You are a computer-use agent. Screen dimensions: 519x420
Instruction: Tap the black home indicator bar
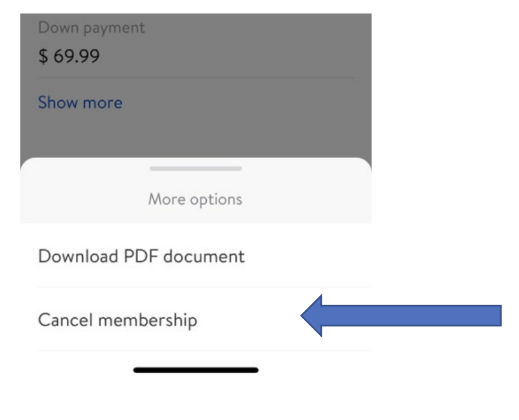pyautogui.click(x=195, y=371)
